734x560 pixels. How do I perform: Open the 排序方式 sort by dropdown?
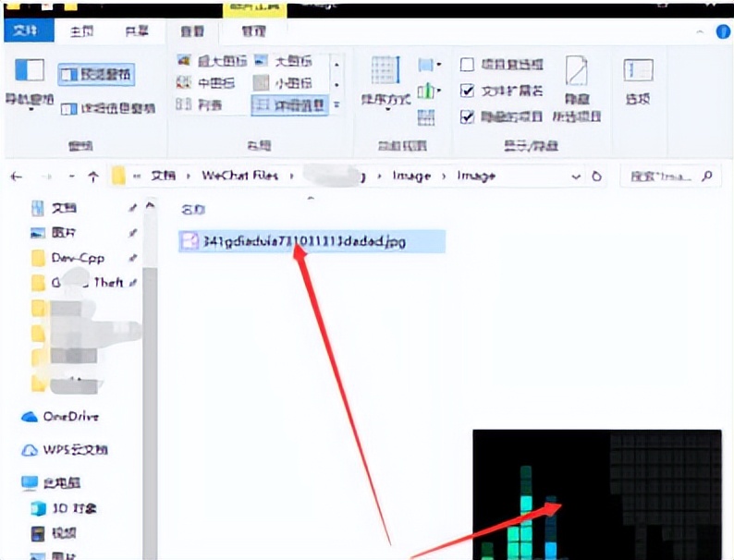[385, 83]
